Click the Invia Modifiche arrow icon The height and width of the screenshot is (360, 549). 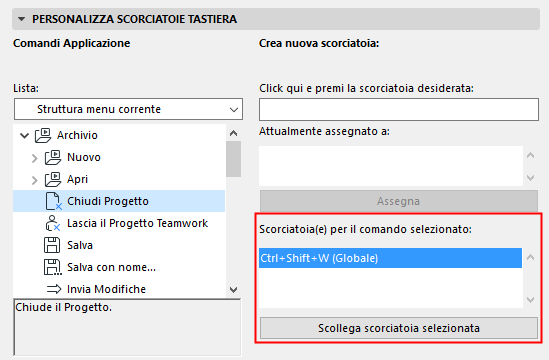tap(54, 289)
